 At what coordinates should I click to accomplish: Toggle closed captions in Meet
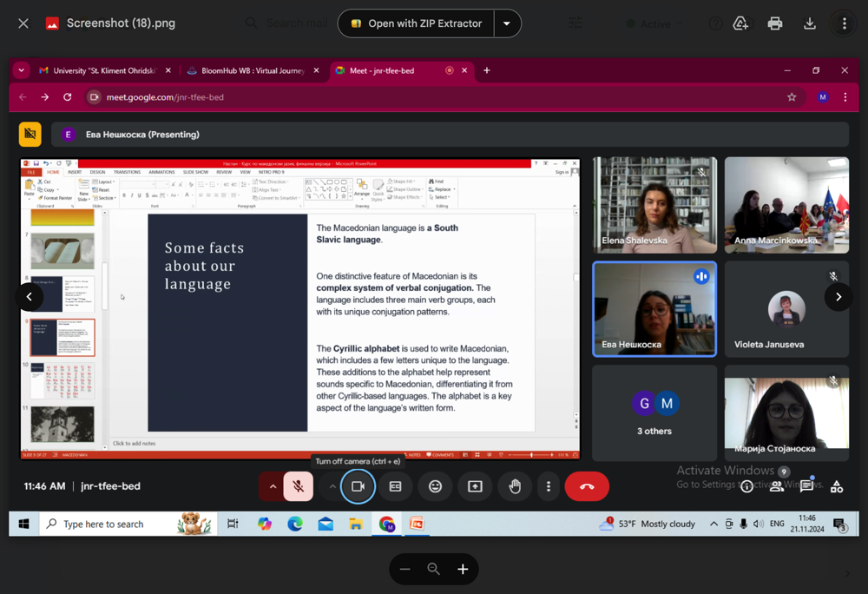[x=395, y=486]
